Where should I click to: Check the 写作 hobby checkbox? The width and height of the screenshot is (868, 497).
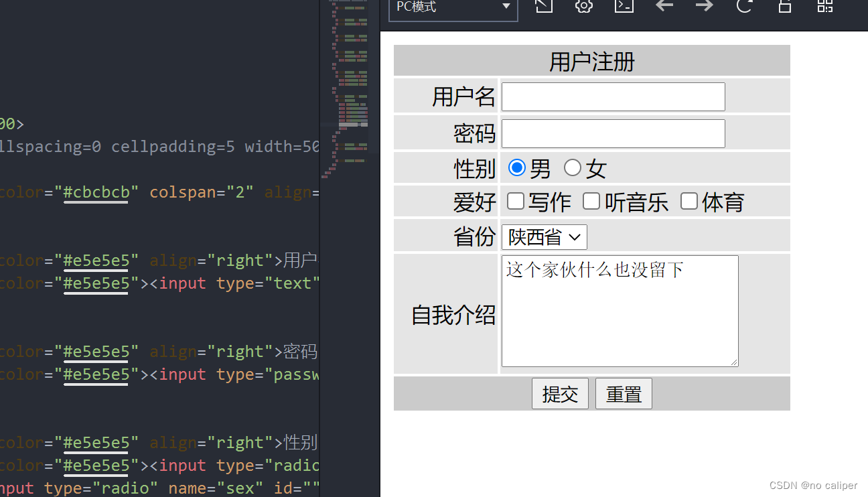515,201
